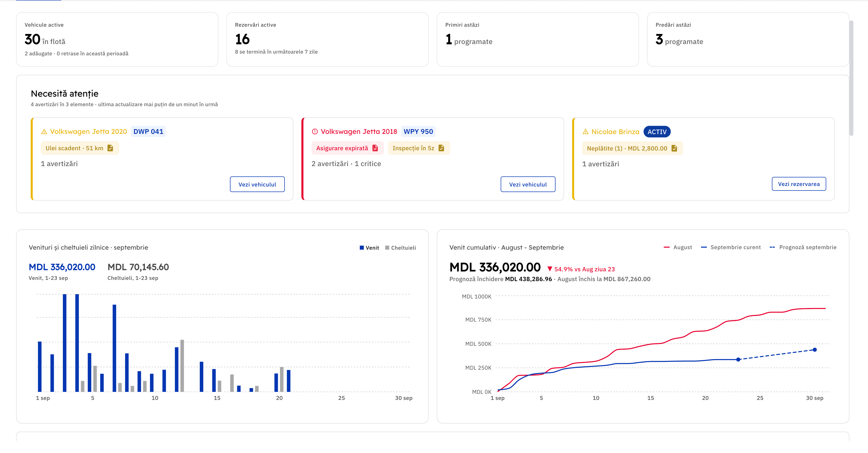868x453 pixels.
Task: Click the document icon in Ulei scadent badge
Action: click(110, 148)
